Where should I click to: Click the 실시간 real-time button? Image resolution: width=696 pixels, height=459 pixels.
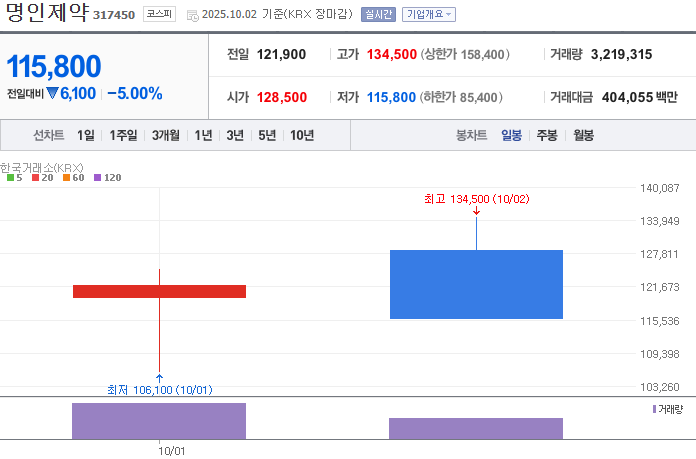coord(378,14)
